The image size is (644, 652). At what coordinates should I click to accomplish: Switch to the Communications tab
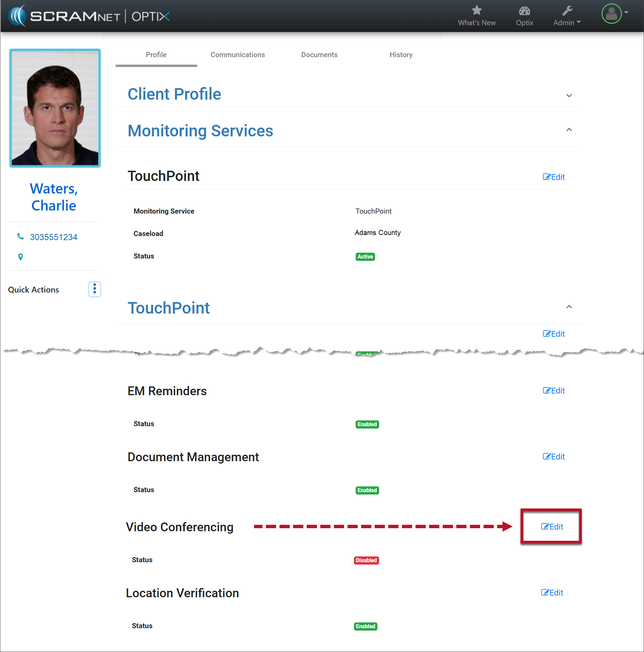tap(237, 55)
